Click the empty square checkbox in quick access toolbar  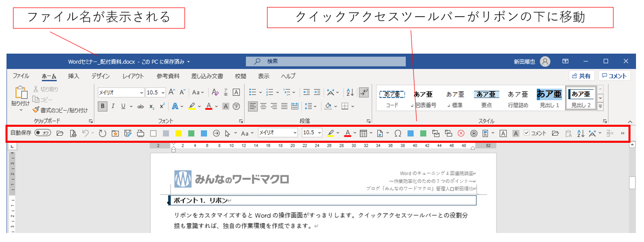point(153,133)
